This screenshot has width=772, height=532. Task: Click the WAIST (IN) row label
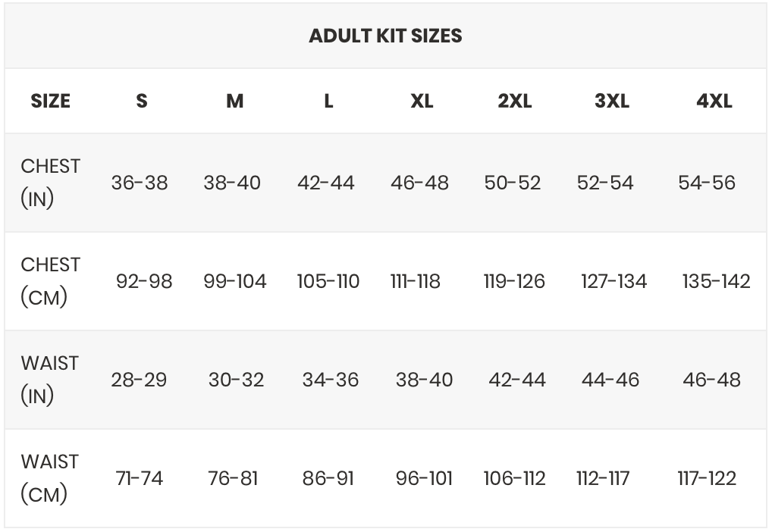coord(49,380)
